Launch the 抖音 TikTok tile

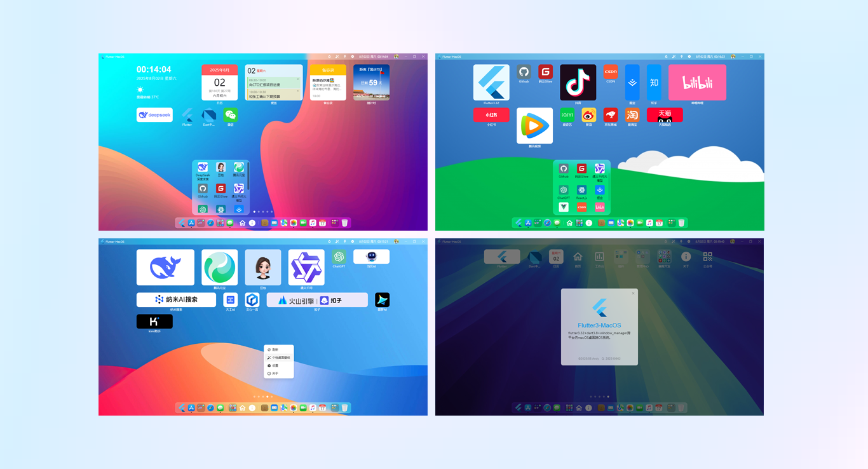578,83
